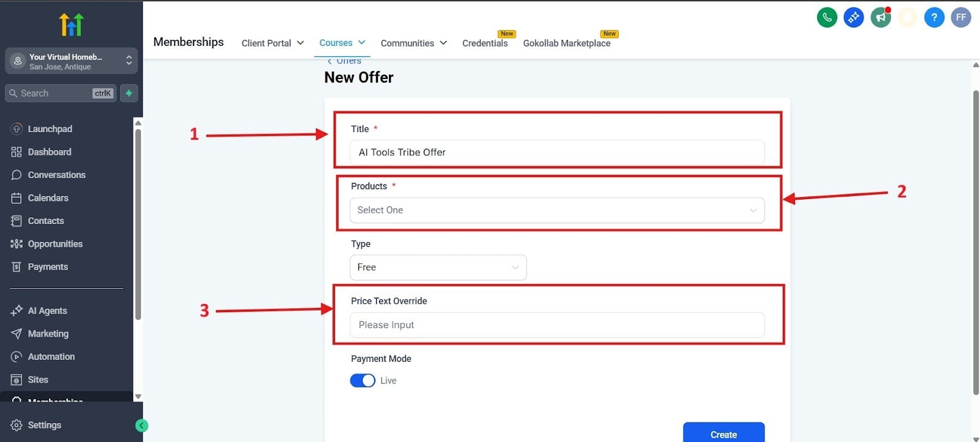The width and height of the screenshot is (980, 442).
Task: Open the Type dropdown set to Free
Action: [x=438, y=268]
